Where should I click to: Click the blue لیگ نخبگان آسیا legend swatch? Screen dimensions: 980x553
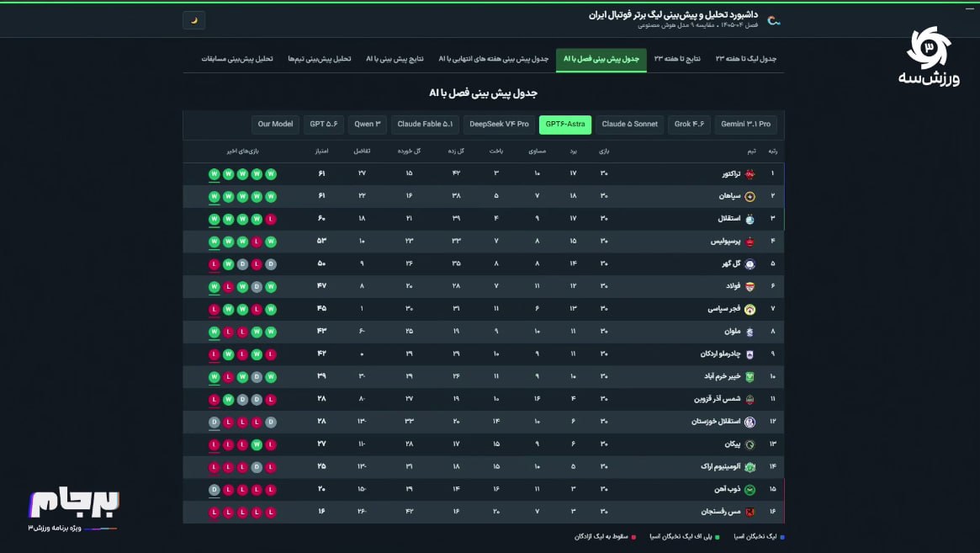pos(781,537)
